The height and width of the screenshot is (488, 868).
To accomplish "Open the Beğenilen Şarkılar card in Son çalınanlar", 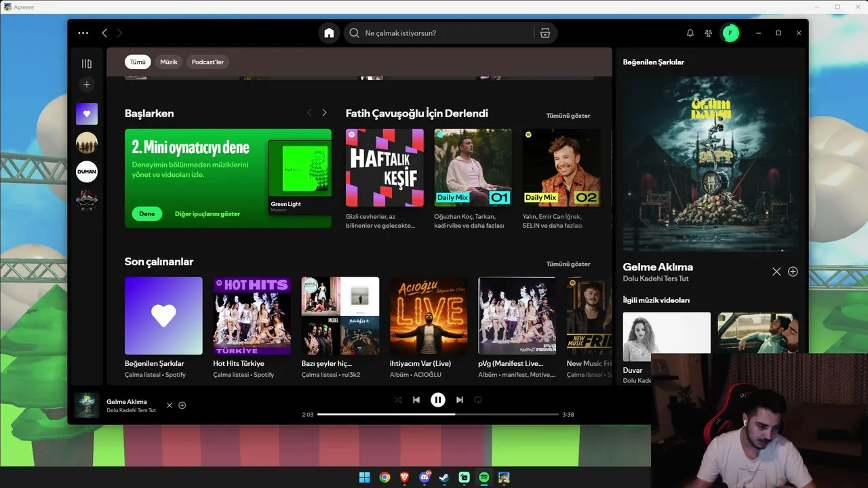I will click(163, 327).
